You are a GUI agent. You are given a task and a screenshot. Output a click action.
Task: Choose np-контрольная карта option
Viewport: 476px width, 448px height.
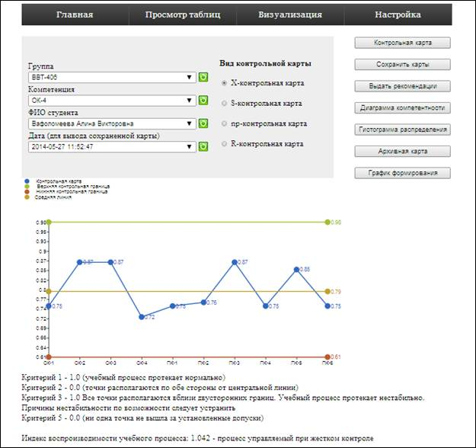tap(224, 123)
